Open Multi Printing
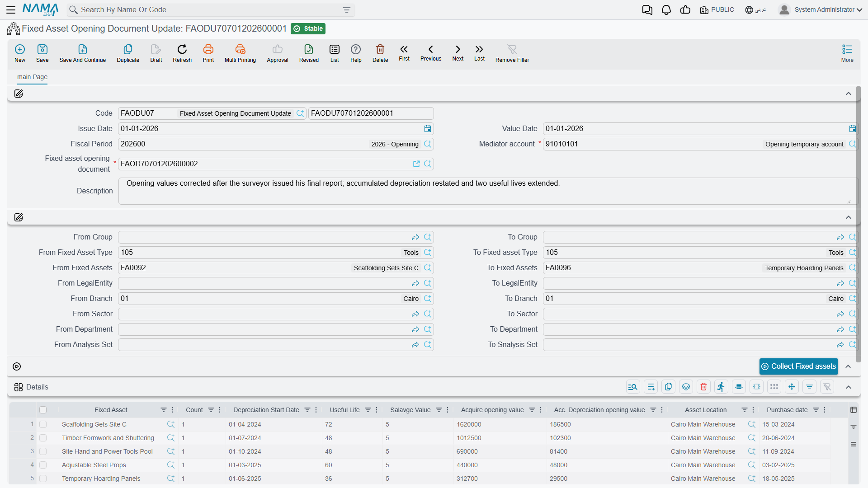The height and width of the screenshot is (488, 868). [x=240, y=53]
